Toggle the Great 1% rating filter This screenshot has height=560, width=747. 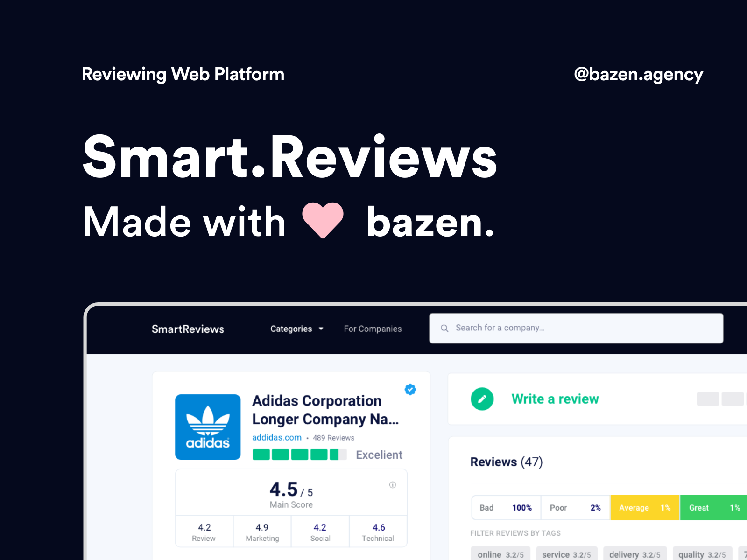tap(714, 508)
